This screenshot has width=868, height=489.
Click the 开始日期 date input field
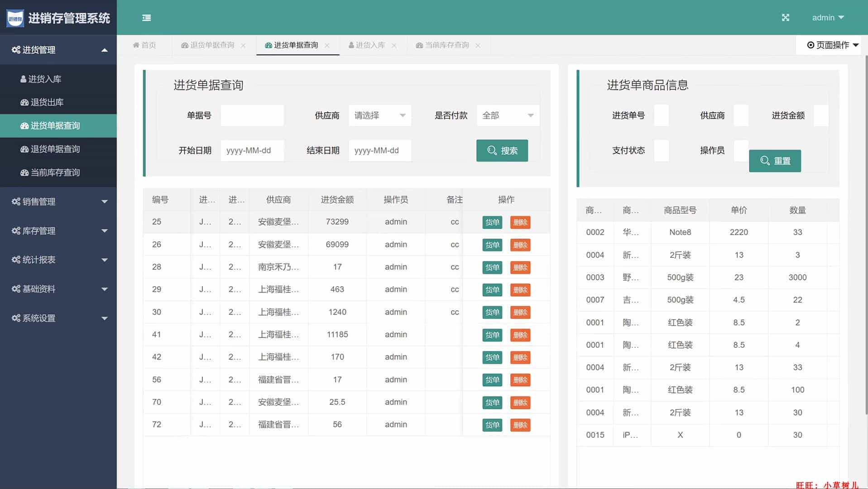252,150
